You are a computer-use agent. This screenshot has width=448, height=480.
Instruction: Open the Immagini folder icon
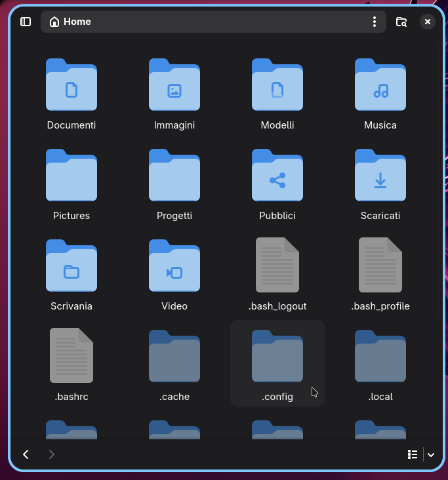(x=174, y=85)
